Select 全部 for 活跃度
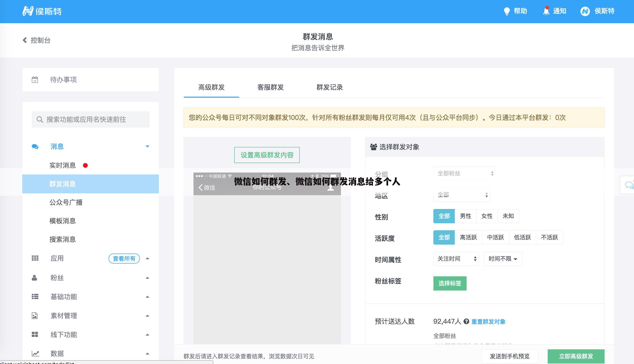This screenshot has height=364, width=634. (x=444, y=237)
